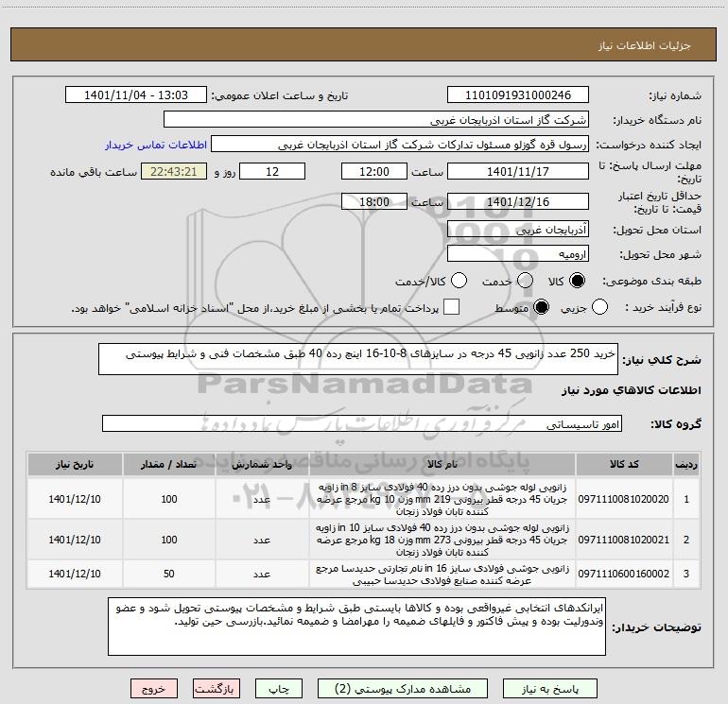Image resolution: width=728 pixels, height=704 pixels.
Task: Click the remaining days field showing 12
Action: pos(272,171)
